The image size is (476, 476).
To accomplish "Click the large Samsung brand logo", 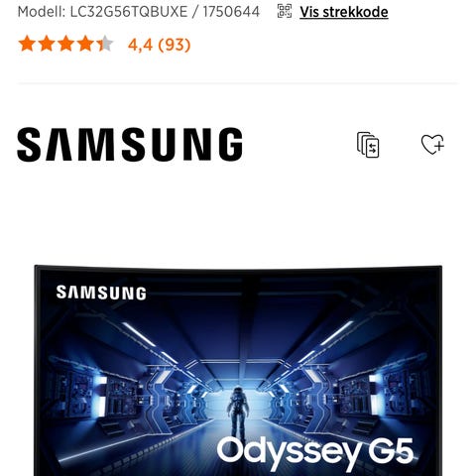I will tap(130, 145).
